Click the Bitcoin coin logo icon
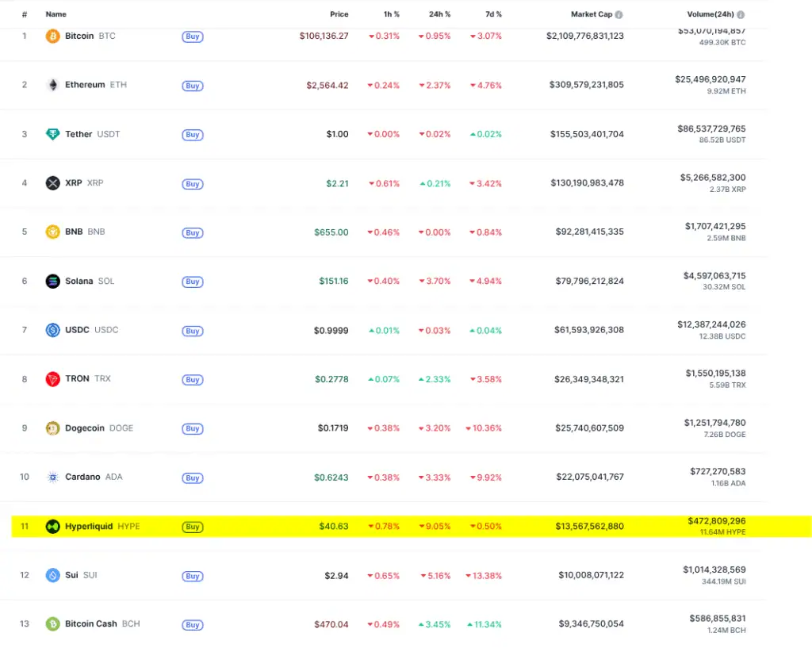The image size is (812, 648). point(52,36)
